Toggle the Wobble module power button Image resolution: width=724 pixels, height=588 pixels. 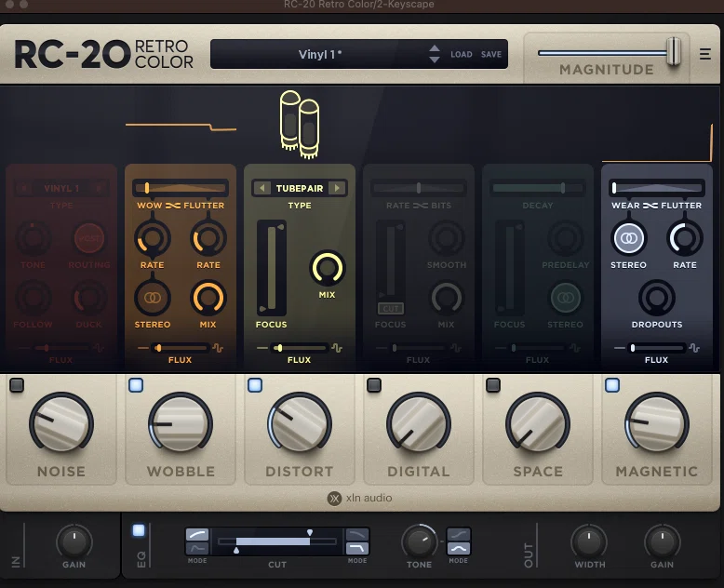point(136,385)
